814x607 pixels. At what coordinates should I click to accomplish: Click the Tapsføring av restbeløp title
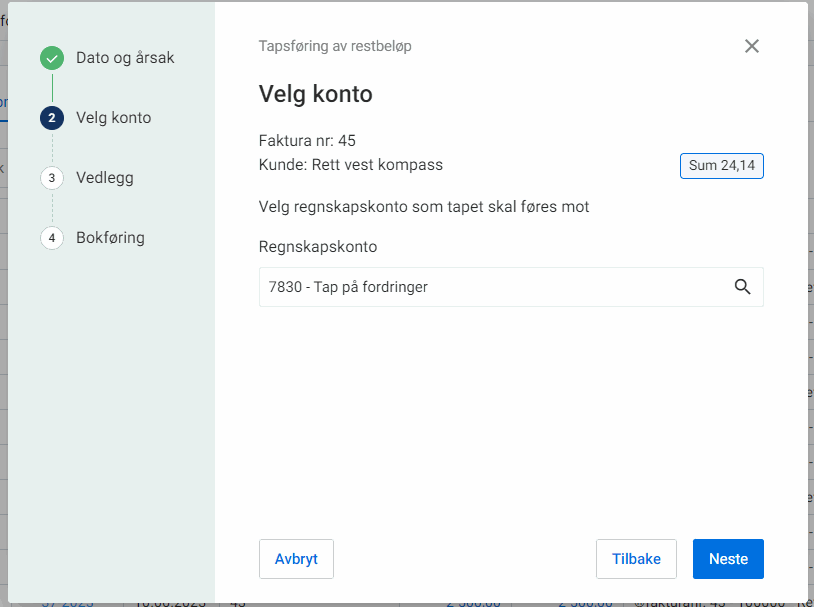click(335, 46)
